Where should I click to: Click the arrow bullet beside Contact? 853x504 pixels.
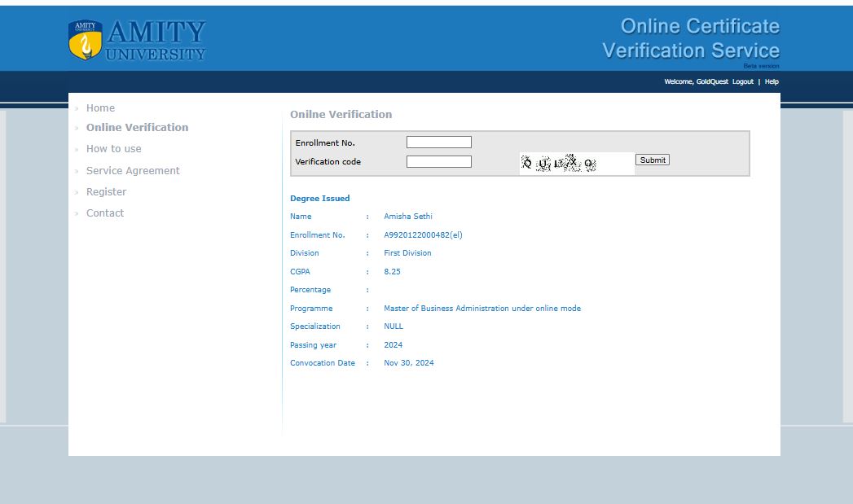click(x=77, y=214)
